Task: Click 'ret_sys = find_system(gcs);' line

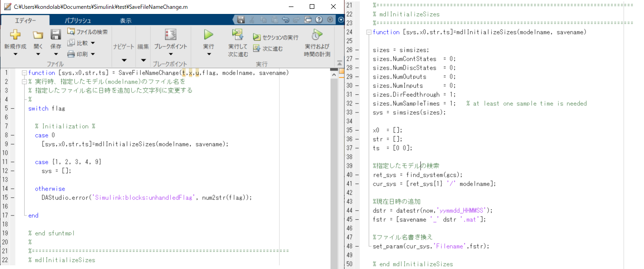Action: tap(417, 175)
